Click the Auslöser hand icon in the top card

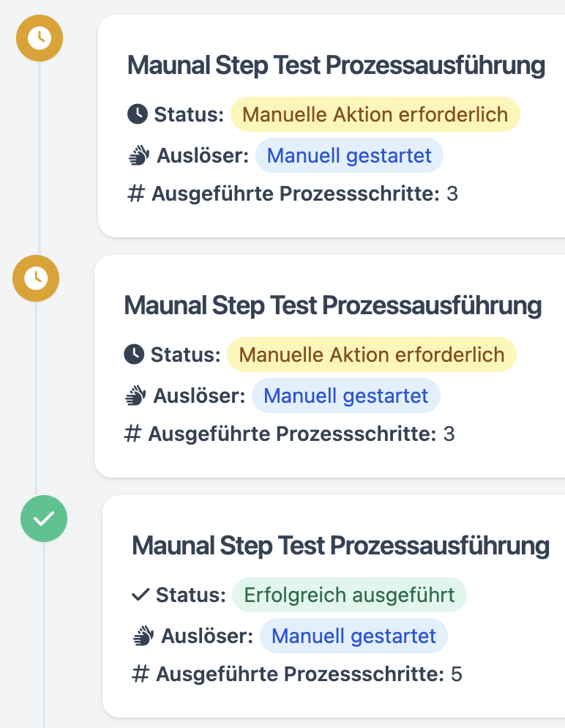[x=139, y=156]
